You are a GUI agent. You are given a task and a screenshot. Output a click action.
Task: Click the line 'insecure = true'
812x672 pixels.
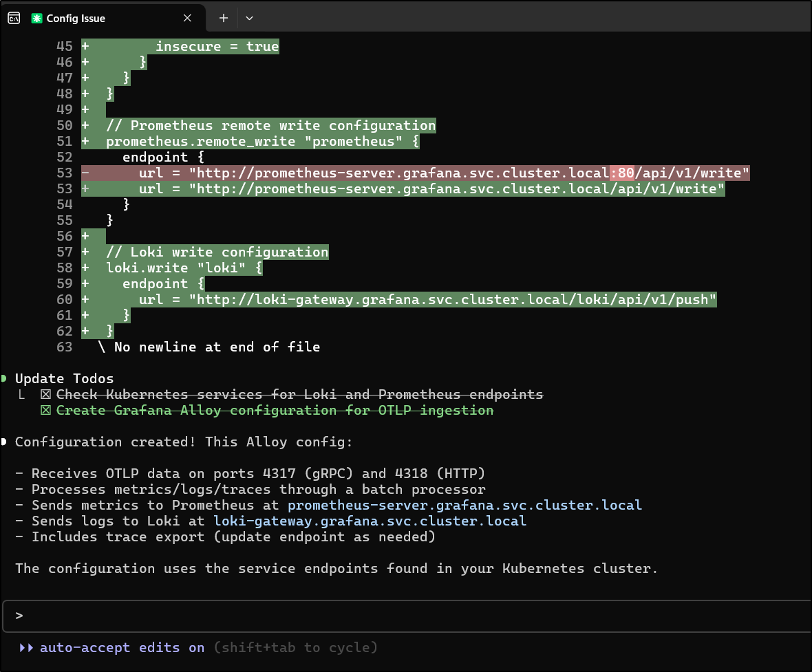(217, 47)
